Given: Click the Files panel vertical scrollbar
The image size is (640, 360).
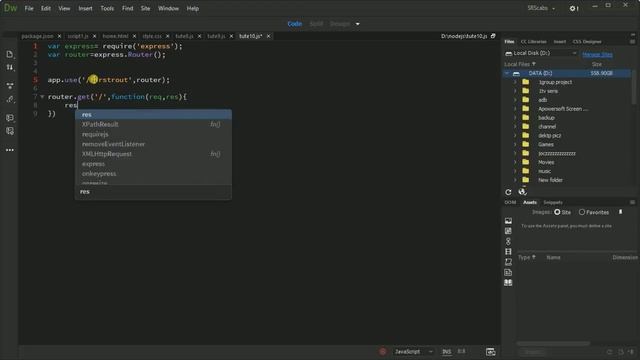Looking at the screenshot, I should (633, 88).
